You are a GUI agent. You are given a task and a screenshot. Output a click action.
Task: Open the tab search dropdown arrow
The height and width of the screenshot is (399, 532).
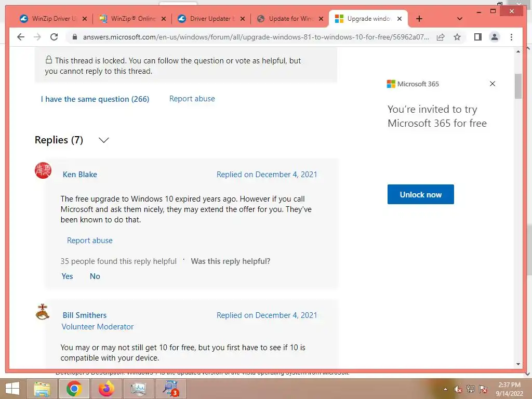click(460, 19)
